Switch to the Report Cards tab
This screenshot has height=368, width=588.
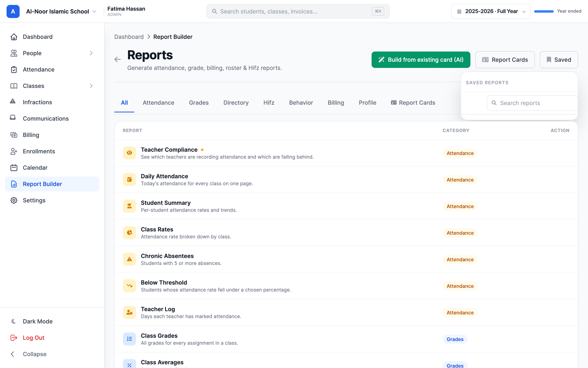413,103
